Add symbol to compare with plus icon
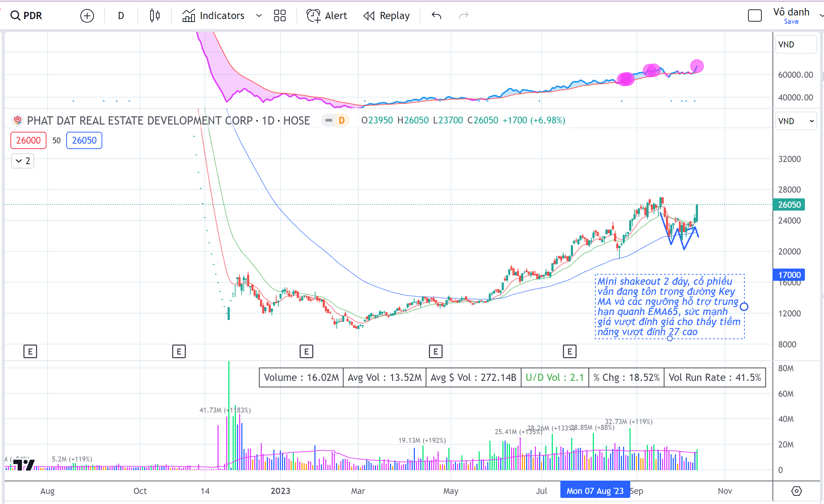The height and width of the screenshot is (504, 824). click(87, 16)
